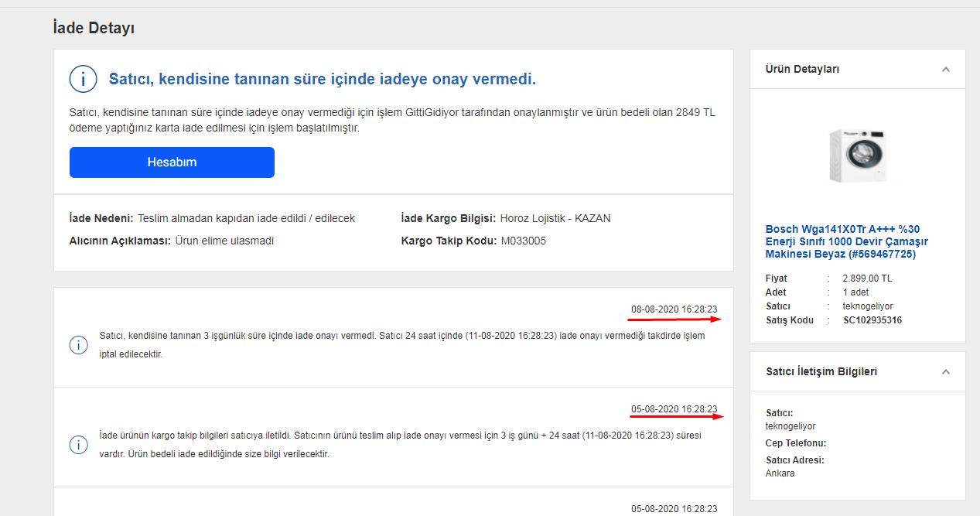
Task: Click the seller address Ankara text
Action: [780, 473]
